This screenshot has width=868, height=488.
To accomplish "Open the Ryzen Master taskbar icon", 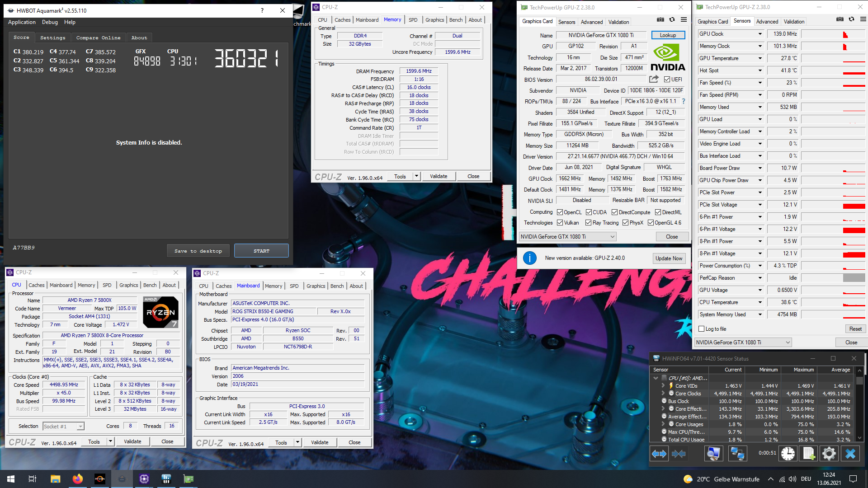I will pos(100,479).
